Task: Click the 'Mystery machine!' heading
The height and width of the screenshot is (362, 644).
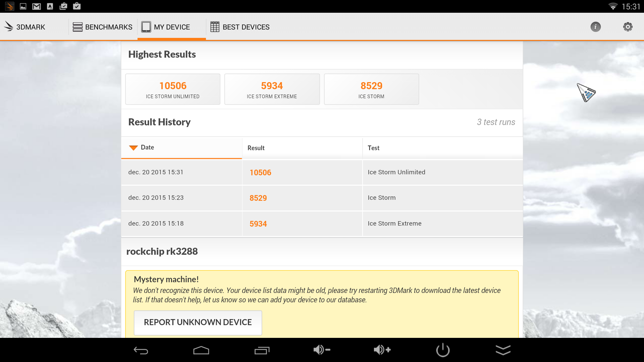Action: pos(166,279)
